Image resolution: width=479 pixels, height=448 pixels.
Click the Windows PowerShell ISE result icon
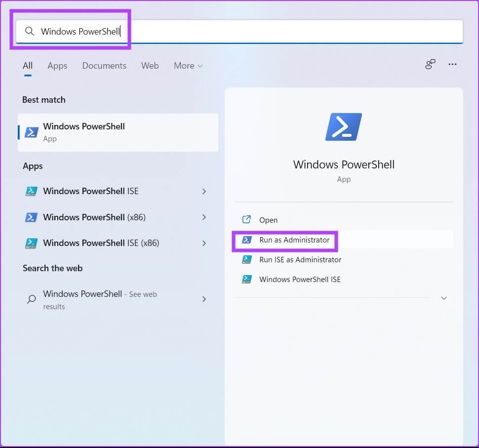tap(31, 191)
